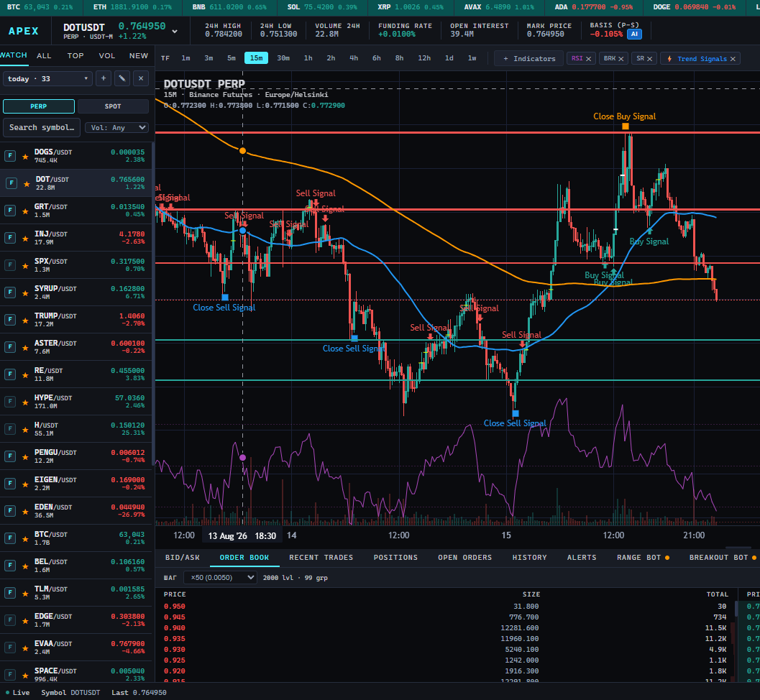Click the F badge beside EVAA/USDT
Viewport: 760px width, 700px height.
(x=9, y=648)
